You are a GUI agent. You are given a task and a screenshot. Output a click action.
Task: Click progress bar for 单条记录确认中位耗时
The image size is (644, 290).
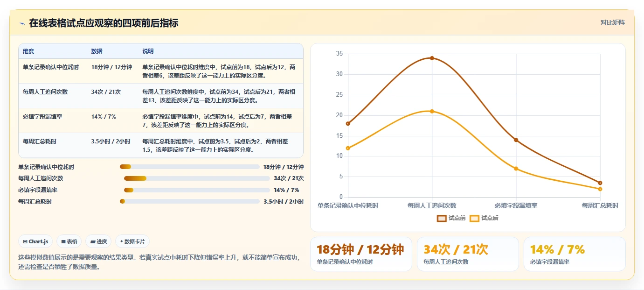click(190, 167)
